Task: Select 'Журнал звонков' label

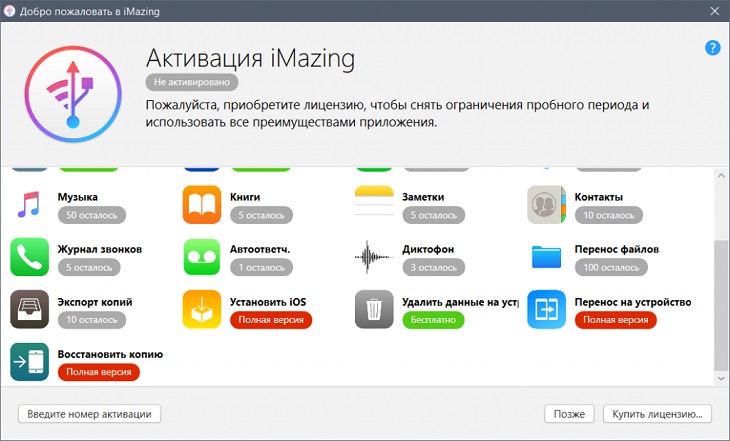Action: pyautogui.click(x=100, y=249)
